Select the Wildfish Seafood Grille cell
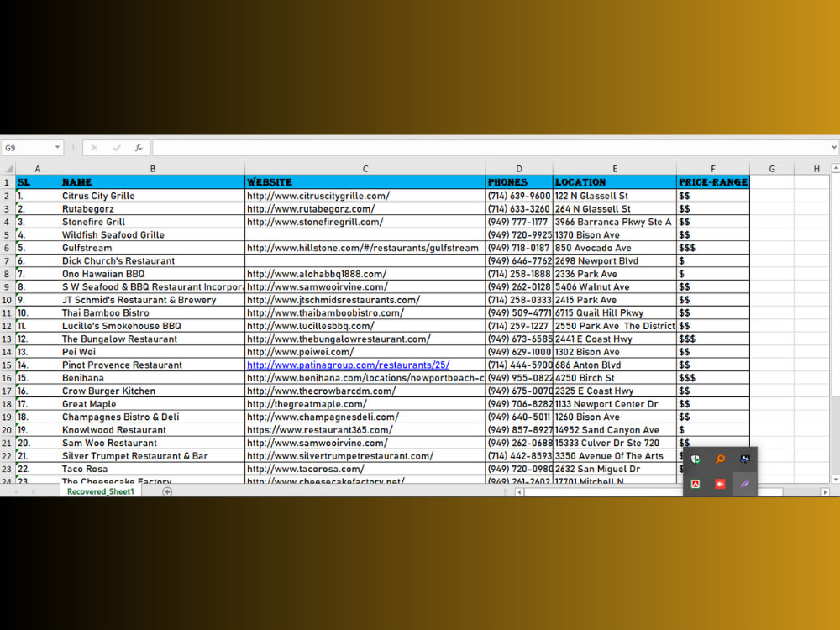The image size is (840, 630). [x=152, y=234]
